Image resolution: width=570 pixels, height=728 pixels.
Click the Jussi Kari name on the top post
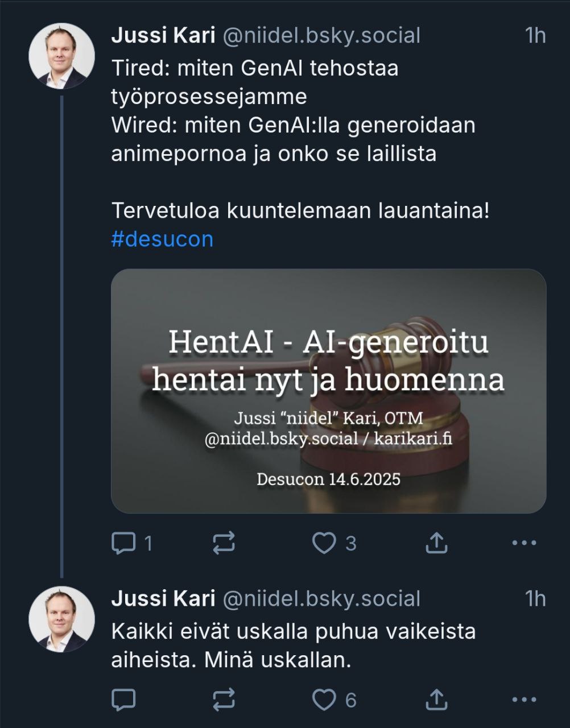tap(163, 35)
